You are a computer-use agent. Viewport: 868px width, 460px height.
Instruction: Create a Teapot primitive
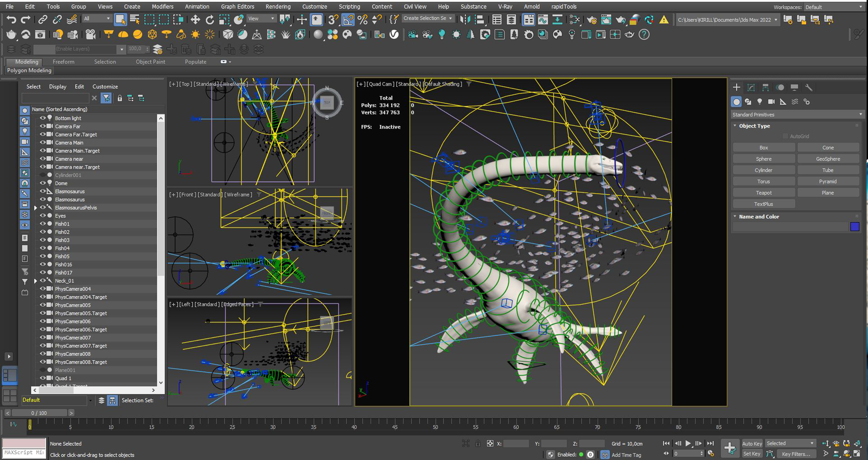(x=763, y=193)
